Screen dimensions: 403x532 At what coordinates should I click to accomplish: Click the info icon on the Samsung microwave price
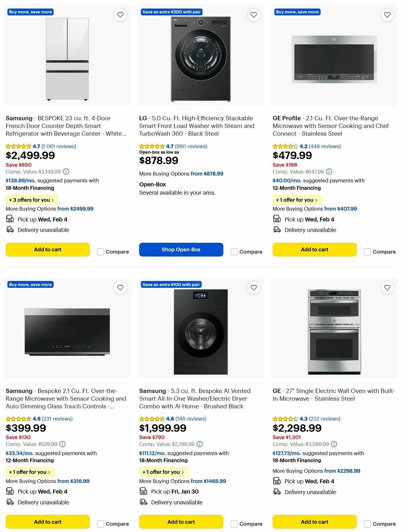pyautogui.click(x=62, y=444)
